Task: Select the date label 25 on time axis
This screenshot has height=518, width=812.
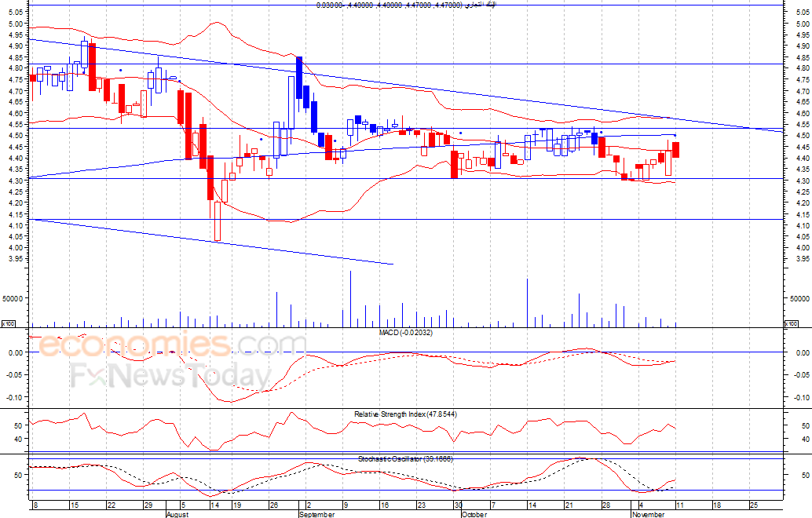Action: tap(753, 505)
